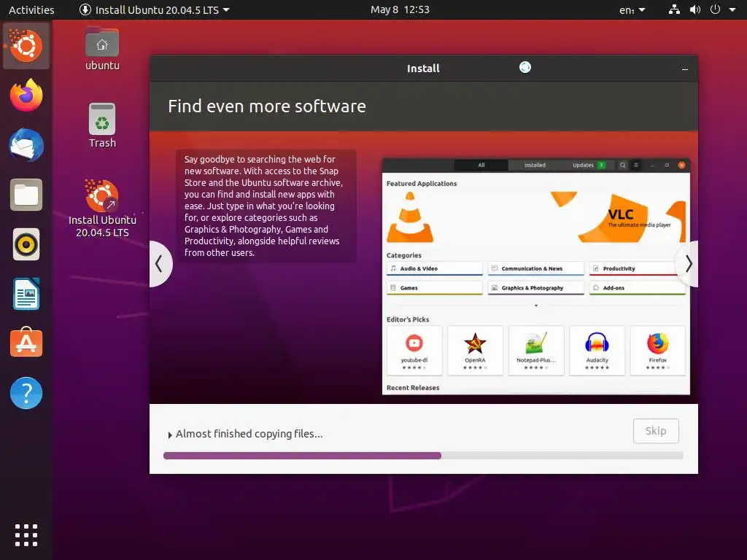Expand more categories arrow in the store preview
The width and height of the screenshot is (747, 560).
pyautogui.click(x=536, y=306)
